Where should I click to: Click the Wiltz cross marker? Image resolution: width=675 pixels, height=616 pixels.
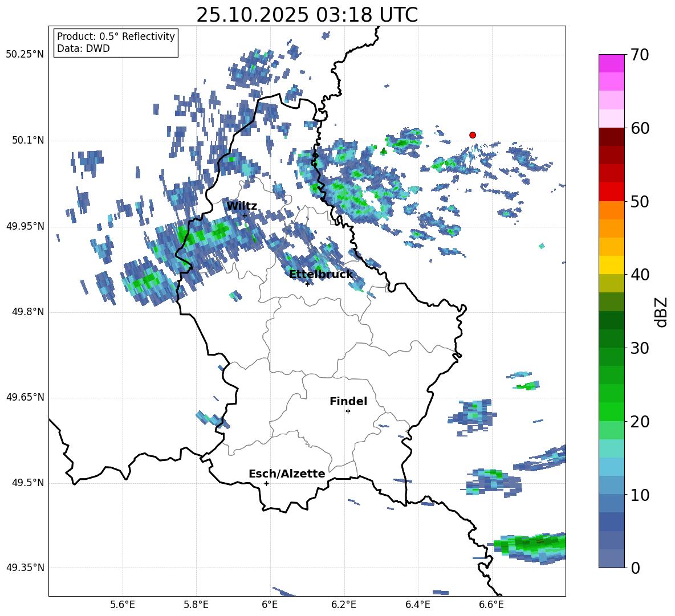(x=245, y=216)
